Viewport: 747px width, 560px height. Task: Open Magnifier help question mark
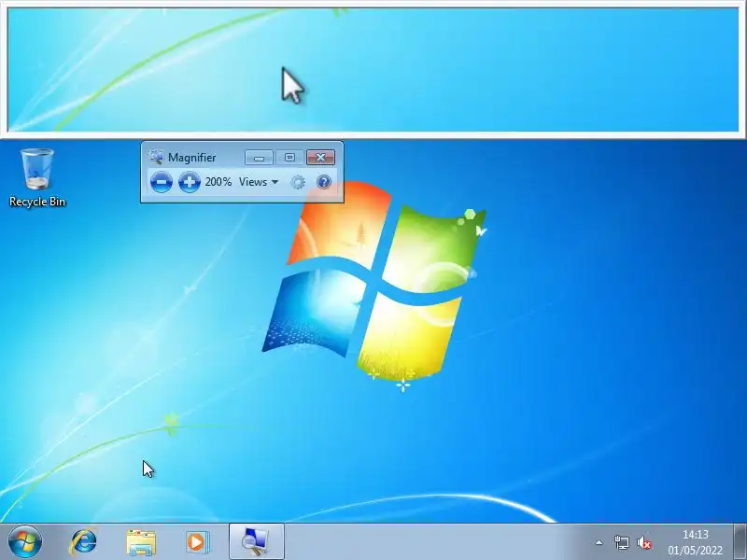point(323,182)
